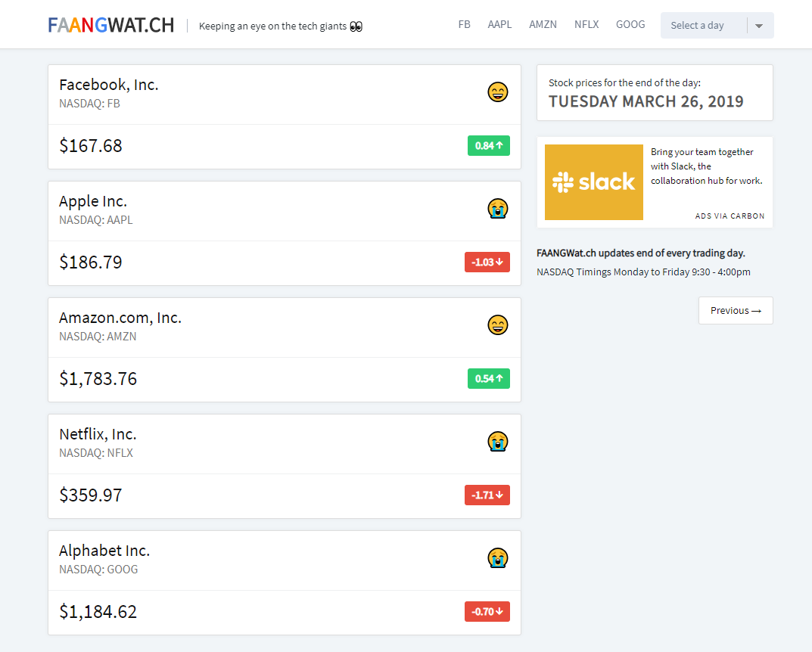Click the NASDAQ: FB ticker text
Screen dimensions: 812x652
(x=89, y=104)
